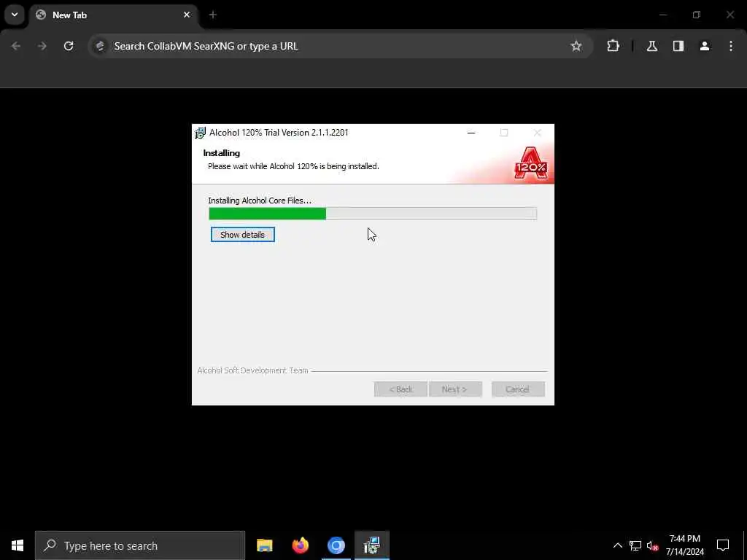This screenshot has height=560, width=747.
Task: Open the Chrome three-dot menu
Action: click(x=731, y=46)
